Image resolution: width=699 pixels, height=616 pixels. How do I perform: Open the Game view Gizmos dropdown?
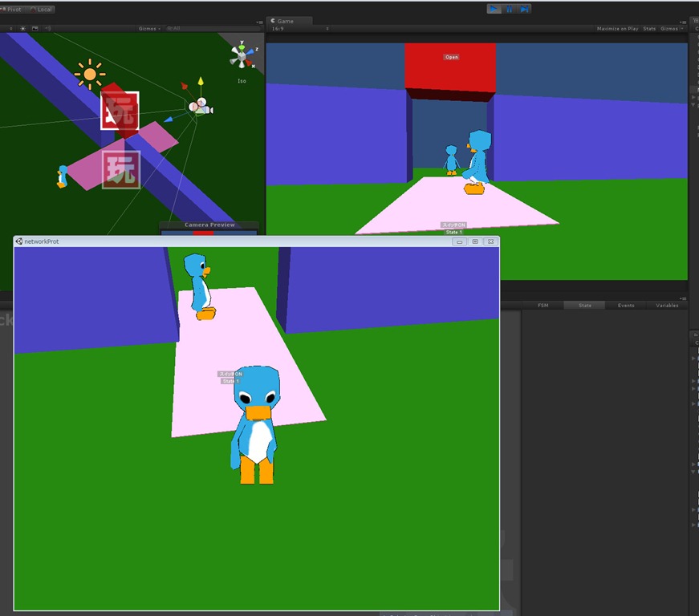(x=670, y=29)
